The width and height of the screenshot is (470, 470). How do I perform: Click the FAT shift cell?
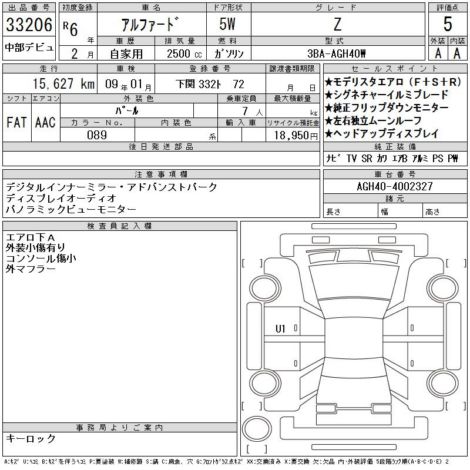(x=16, y=122)
